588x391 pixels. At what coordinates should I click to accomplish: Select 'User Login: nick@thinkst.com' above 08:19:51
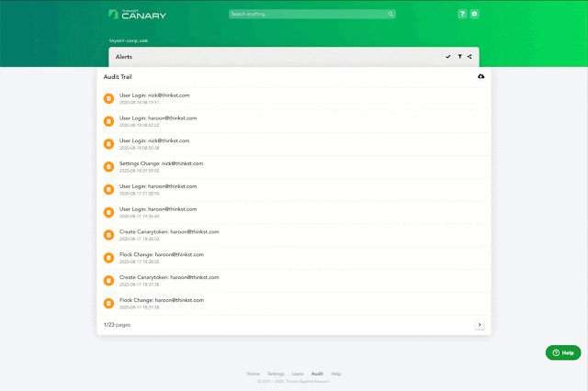[x=154, y=95]
